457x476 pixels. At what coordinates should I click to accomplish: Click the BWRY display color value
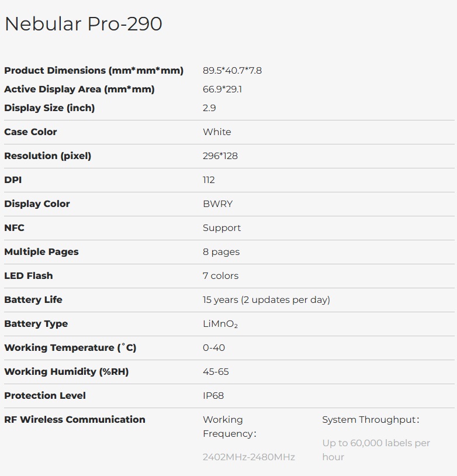[217, 204]
